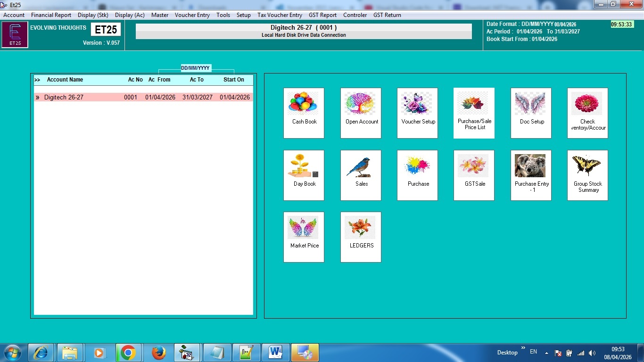This screenshot has height=362, width=644.
Task: Show hidden system tray icons arrow
Action: click(x=546, y=353)
